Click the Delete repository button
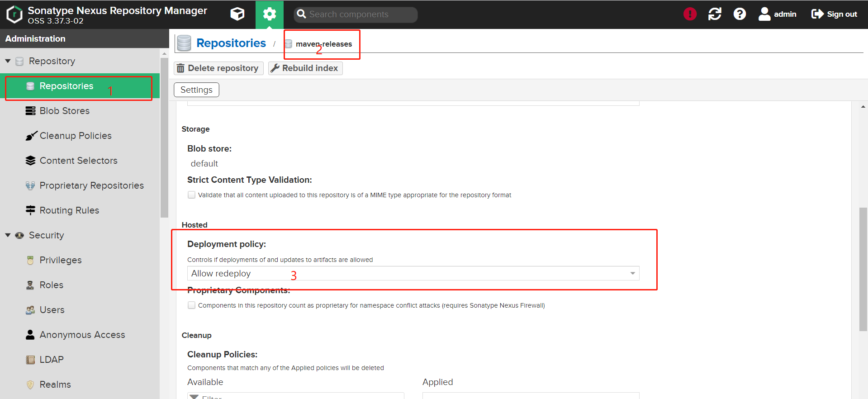The width and height of the screenshot is (868, 399). (218, 68)
